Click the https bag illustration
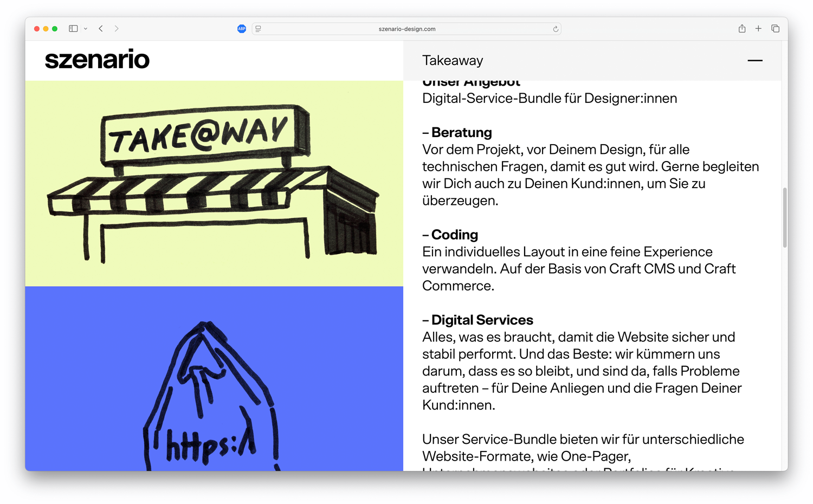Viewport: 813px width, 504px height. tap(211, 396)
